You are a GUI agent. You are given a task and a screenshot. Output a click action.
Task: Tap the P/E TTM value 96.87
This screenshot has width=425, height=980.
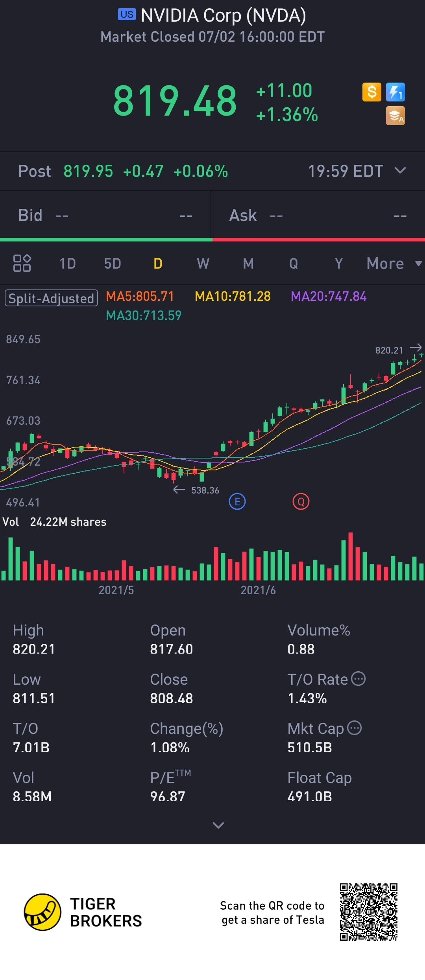click(168, 796)
